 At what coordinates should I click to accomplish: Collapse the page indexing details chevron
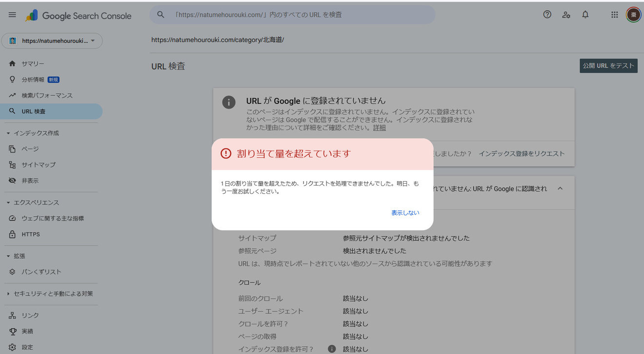coord(560,188)
